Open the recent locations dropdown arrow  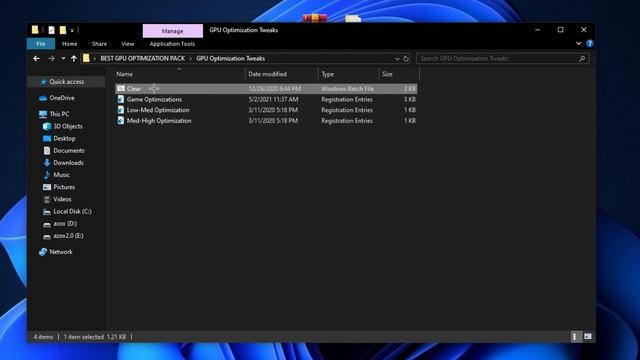63,59
